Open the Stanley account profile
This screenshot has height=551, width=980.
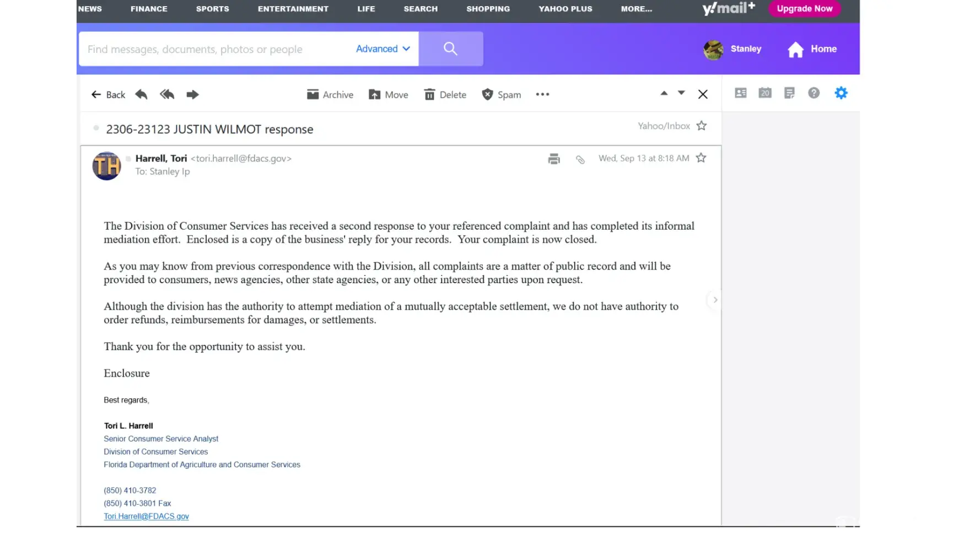(x=733, y=50)
